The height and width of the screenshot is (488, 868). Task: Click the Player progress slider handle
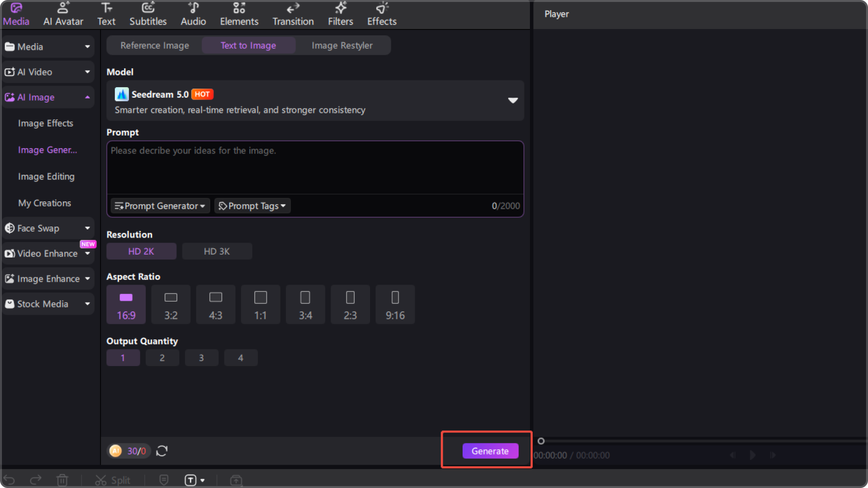tap(541, 441)
